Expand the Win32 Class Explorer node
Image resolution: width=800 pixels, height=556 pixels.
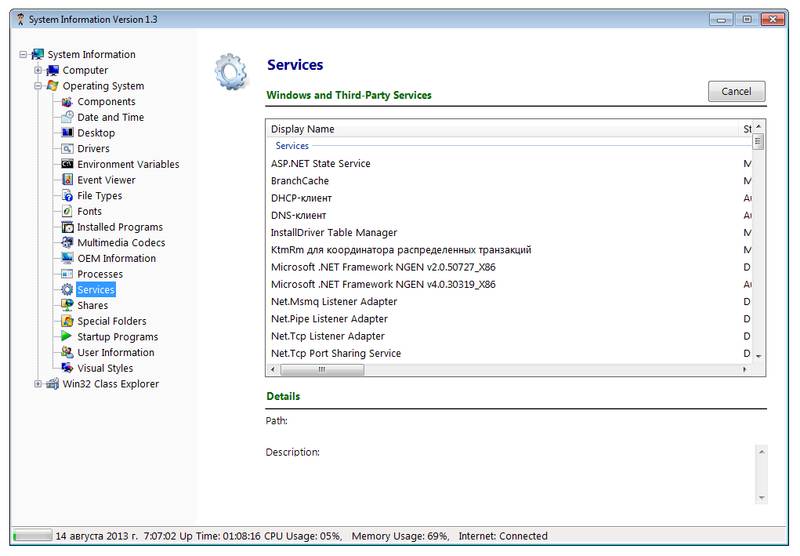[38, 384]
